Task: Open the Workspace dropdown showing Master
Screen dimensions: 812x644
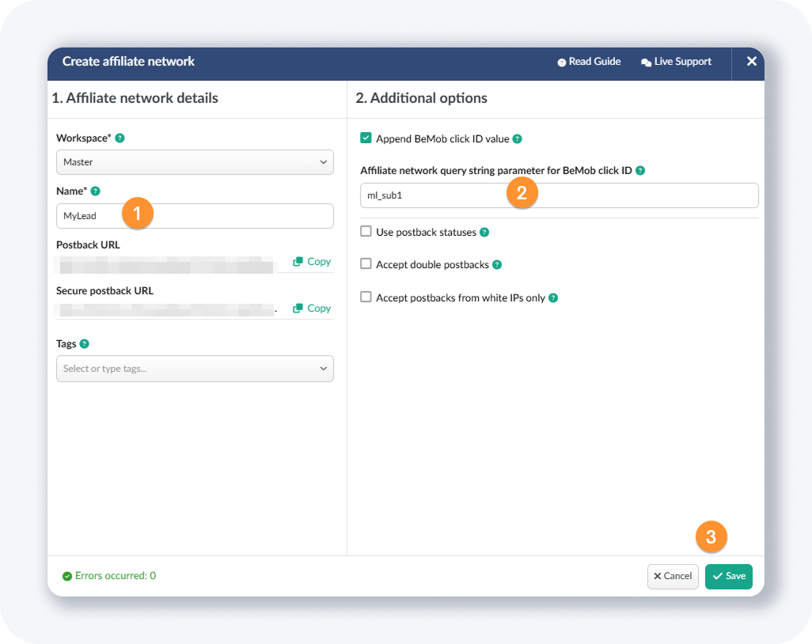Action: [x=195, y=162]
